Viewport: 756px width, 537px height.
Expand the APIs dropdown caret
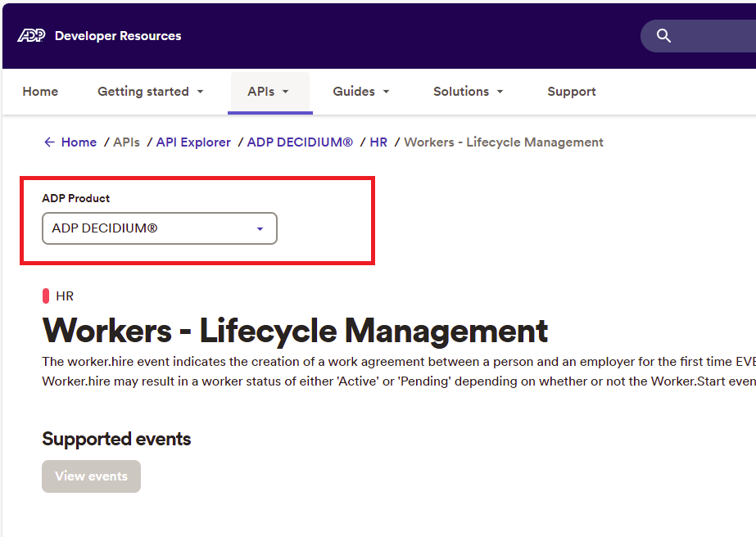pyautogui.click(x=285, y=92)
